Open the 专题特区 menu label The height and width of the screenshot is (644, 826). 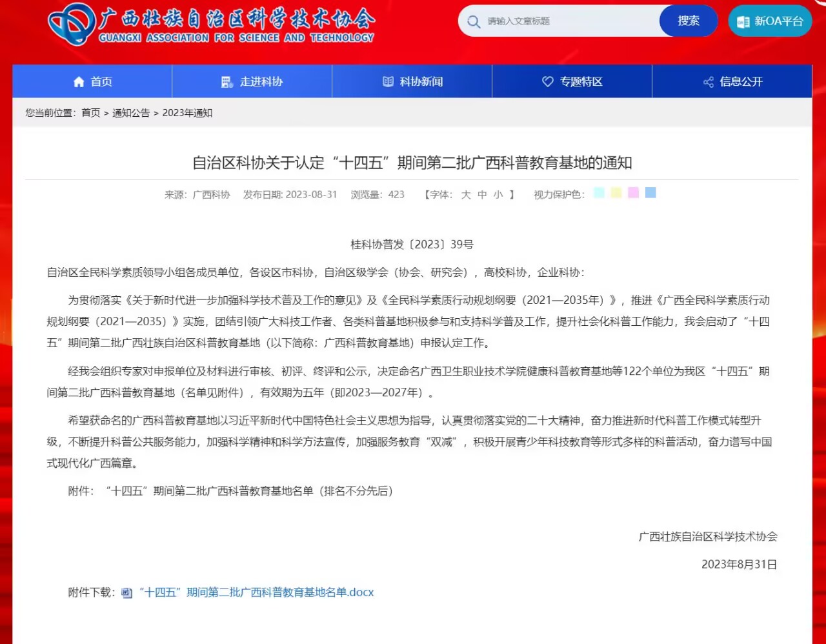(581, 82)
